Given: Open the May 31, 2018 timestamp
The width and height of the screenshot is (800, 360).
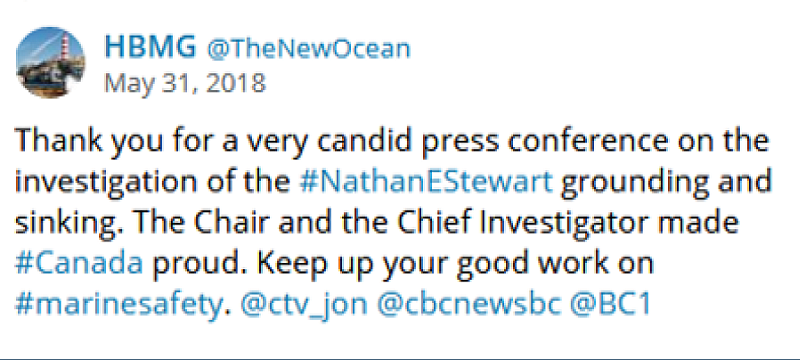Looking at the screenshot, I should pos(185,82).
